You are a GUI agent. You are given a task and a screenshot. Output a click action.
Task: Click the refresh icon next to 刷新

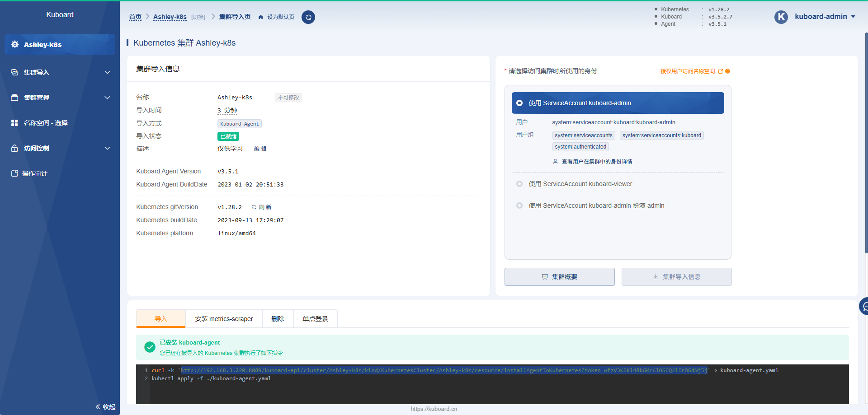tap(254, 207)
